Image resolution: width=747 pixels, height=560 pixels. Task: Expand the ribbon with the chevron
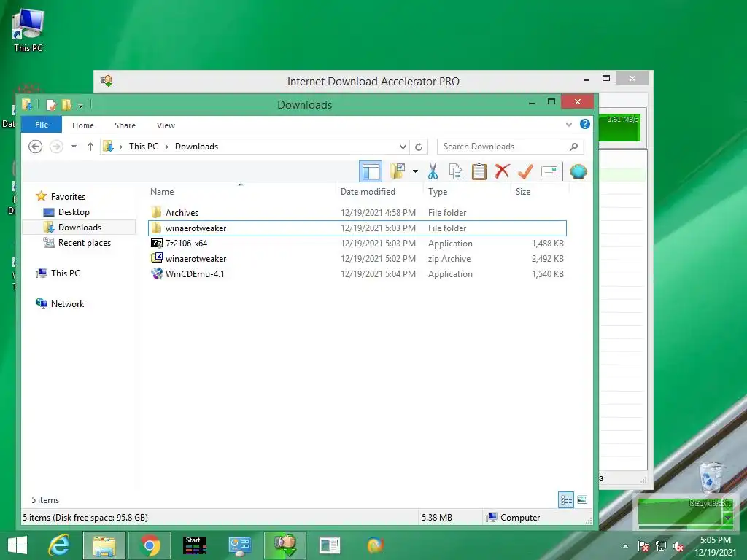568,124
